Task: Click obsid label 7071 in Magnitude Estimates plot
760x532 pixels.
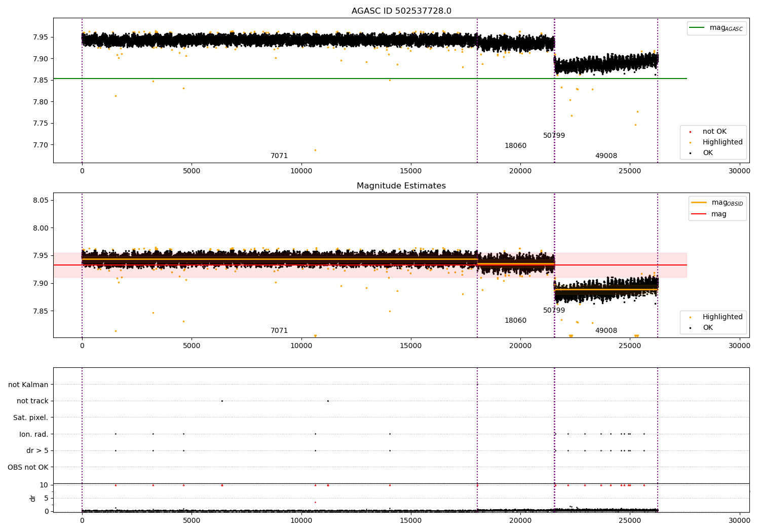Action: click(279, 331)
